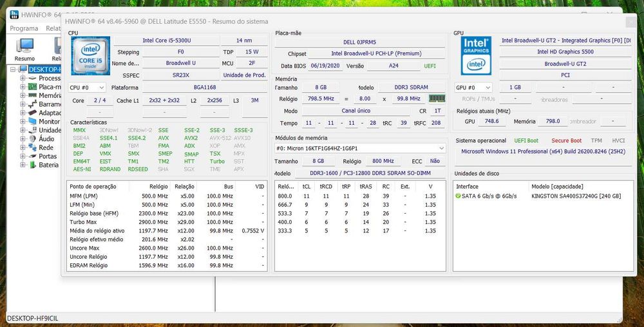The height and width of the screenshot is (327, 644).
Task: Click the red Secure Boot indicator
Action: [566, 140]
